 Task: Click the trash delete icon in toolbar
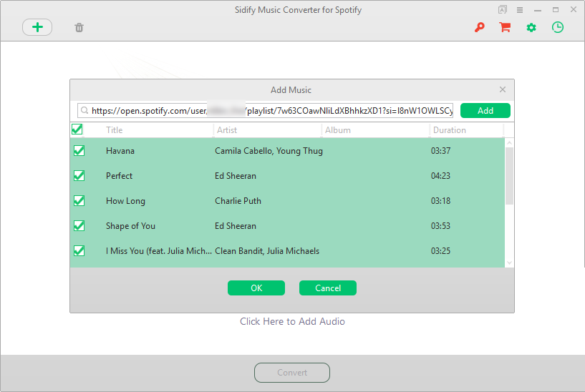click(79, 28)
